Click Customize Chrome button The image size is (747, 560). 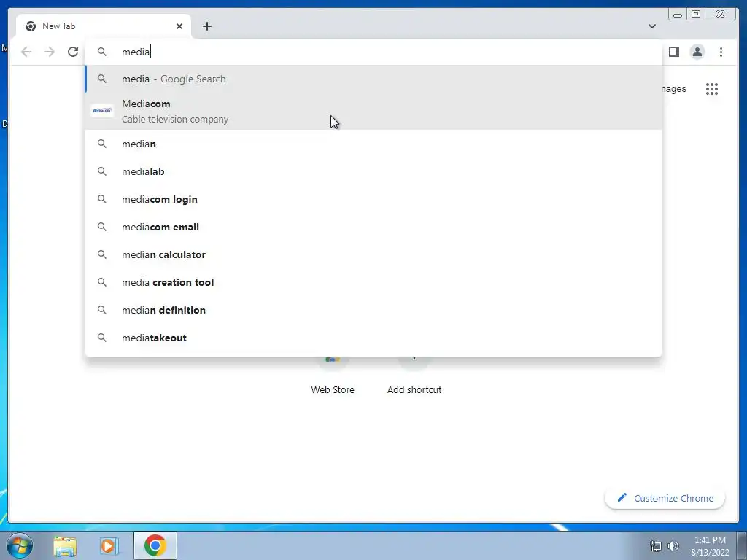point(665,498)
